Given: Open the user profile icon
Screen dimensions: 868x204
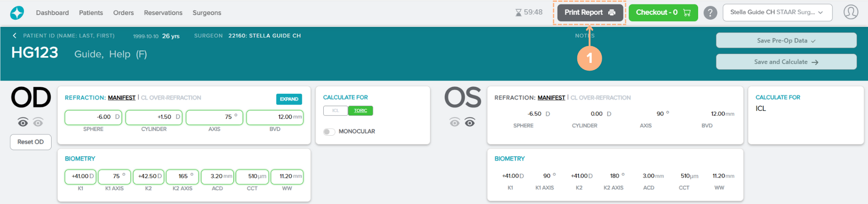Looking at the screenshot, I should click(850, 12).
